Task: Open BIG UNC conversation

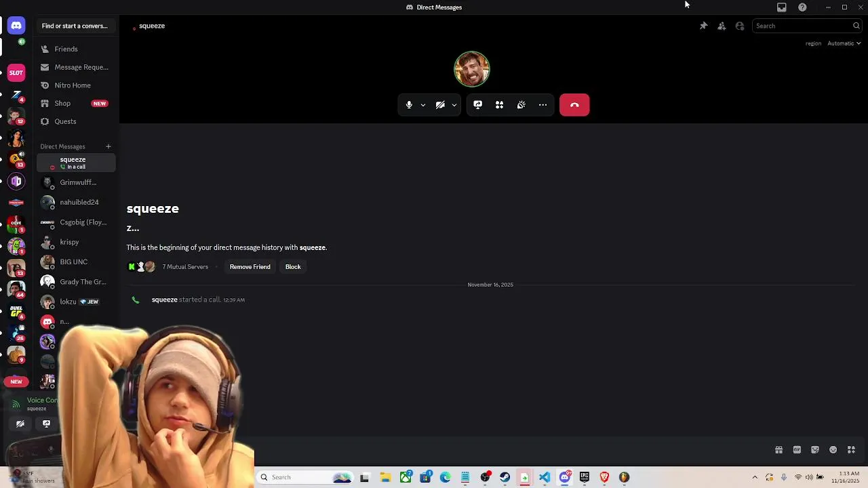Action: [x=76, y=262]
